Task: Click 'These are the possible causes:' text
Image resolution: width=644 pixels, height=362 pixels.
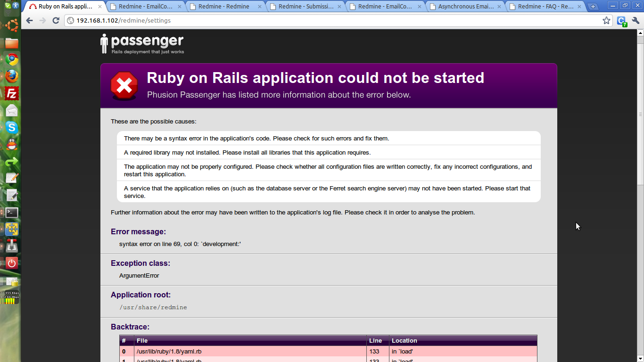Action: click(x=154, y=122)
